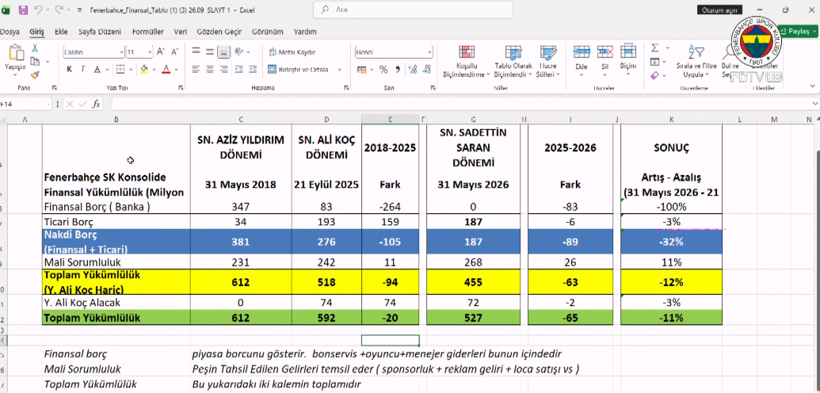
Task: Open Sırala ve Filtre Uygula
Action: [697, 61]
